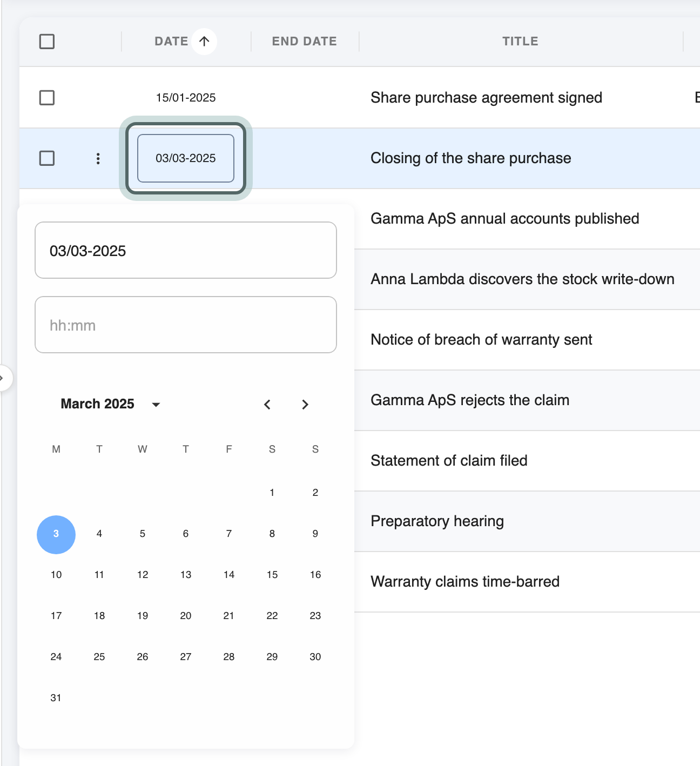Image resolution: width=700 pixels, height=766 pixels.
Task: Go to the previous month in calendar
Action: click(267, 404)
